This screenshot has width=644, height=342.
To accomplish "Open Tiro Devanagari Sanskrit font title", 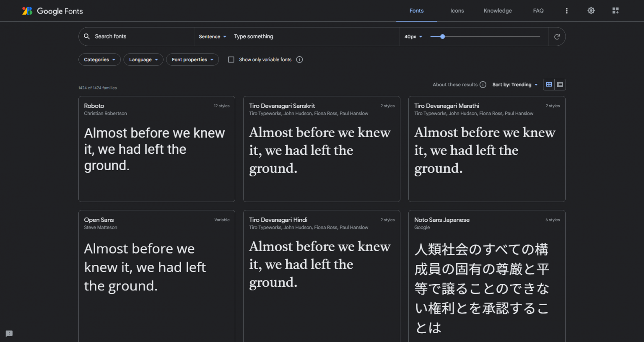I will tap(282, 106).
